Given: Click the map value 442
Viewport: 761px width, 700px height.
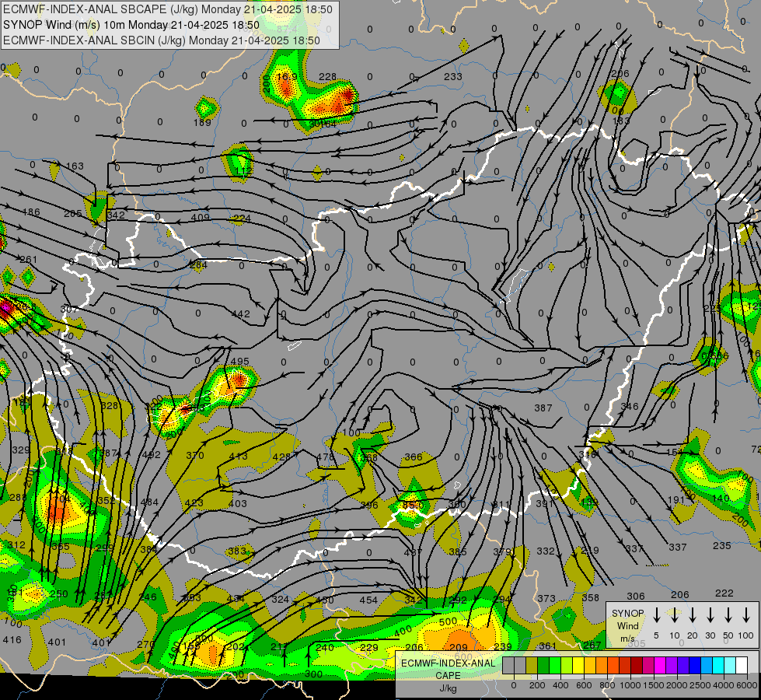Looking at the screenshot, I should 241,313.
